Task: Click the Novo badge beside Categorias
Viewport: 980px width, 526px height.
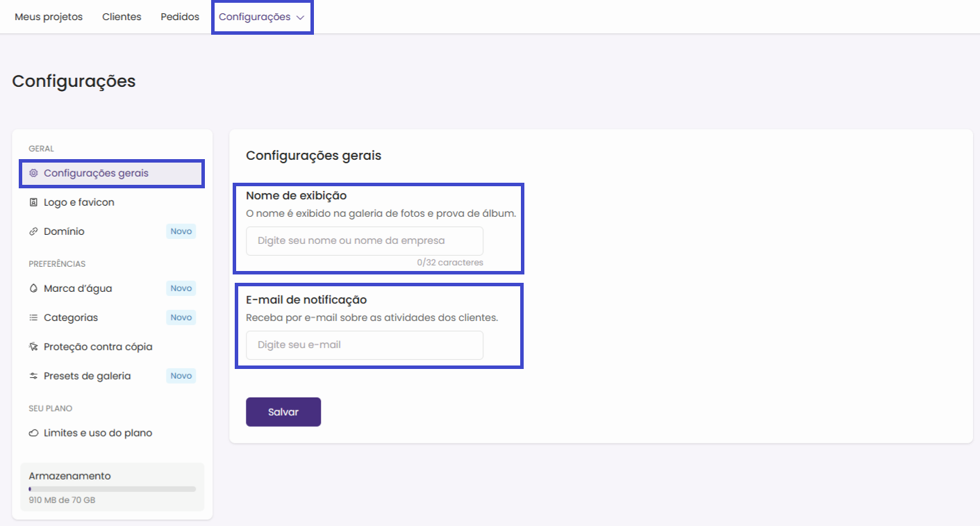Action: (x=181, y=318)
